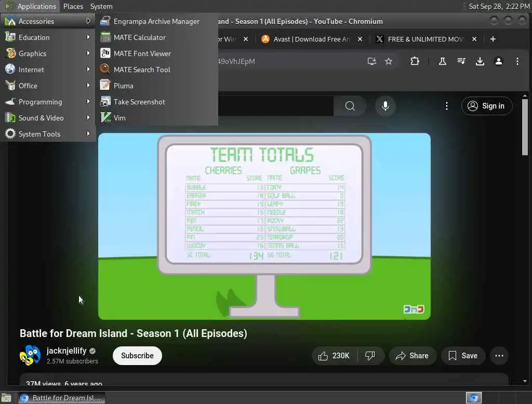This screenshot has height=404, width=532.
Task: Open Chromium three-dot main menu
Action: (517, 61)
